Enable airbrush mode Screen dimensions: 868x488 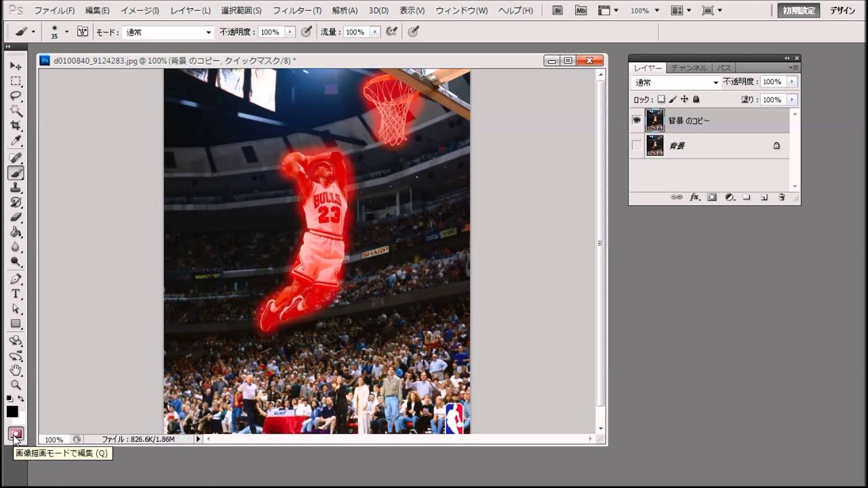(391, 32)
